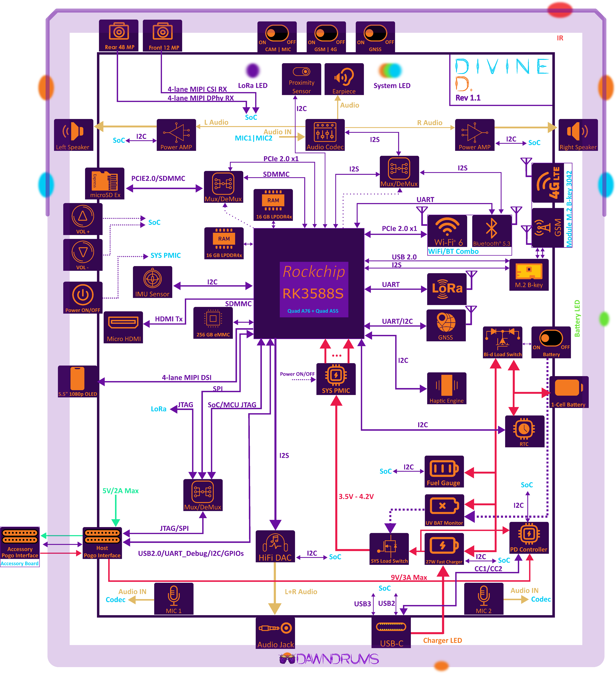Toggle the GSM | 4G switch
Image resolution: width=616 pixels, height=675 pixels.
pyautogui.click(x=326, y=33)
